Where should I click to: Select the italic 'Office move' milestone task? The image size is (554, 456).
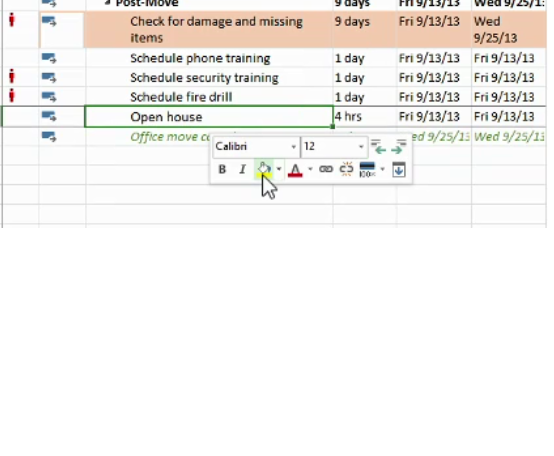coord(170,137)
